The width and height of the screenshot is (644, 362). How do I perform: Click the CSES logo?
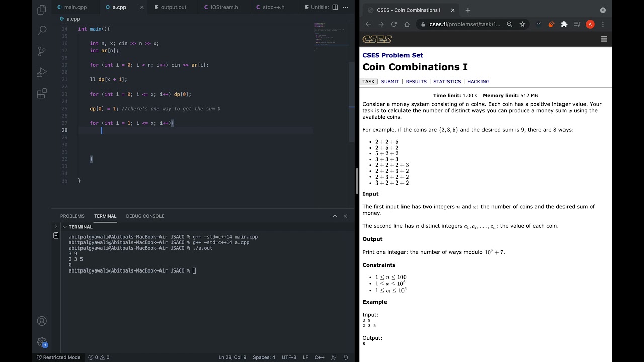pyautogui.click(x=377, y=39)
